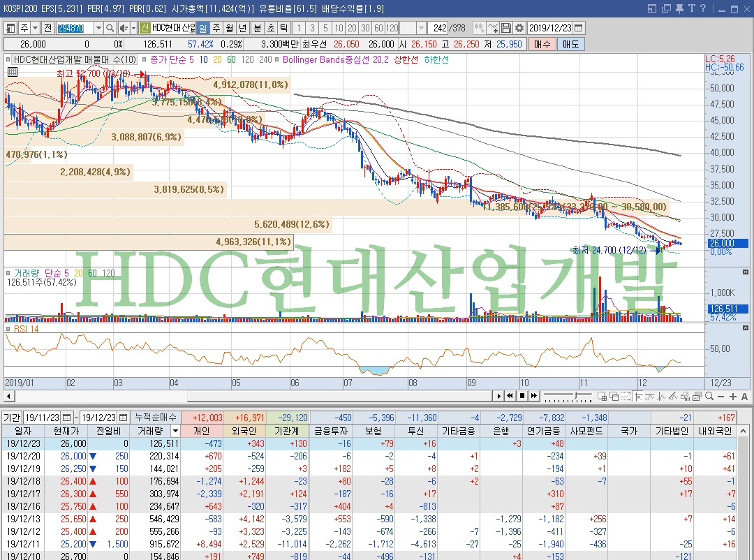The width and height of the screenshot is (754, 560).
Task: Open speaker options dropdown arrow
Action: [x=133, y=28]
